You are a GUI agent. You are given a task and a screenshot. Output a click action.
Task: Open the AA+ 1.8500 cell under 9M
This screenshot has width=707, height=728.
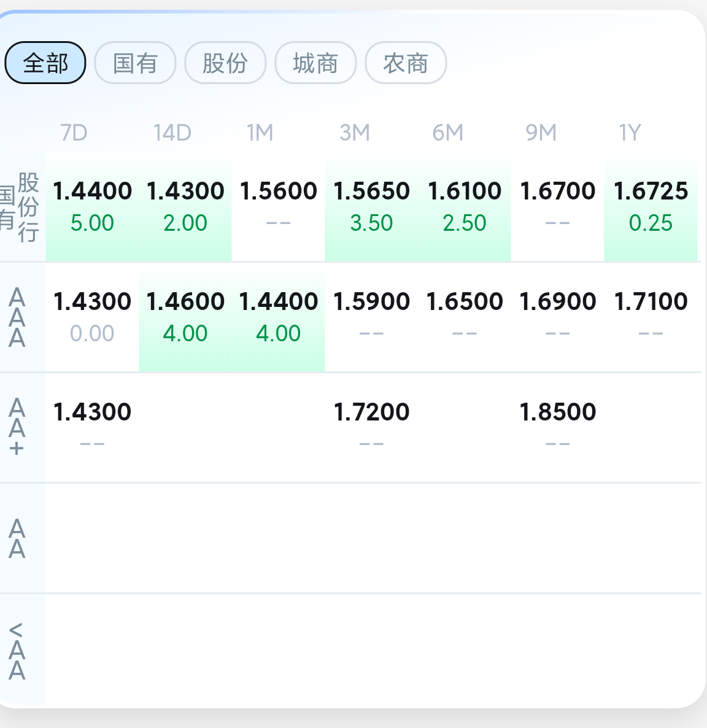click(557, 428)
